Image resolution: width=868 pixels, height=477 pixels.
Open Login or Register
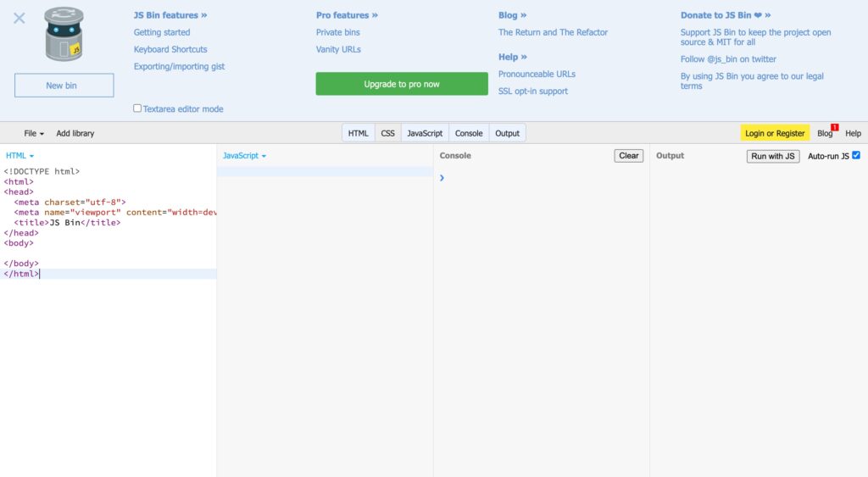click(x=775, y=133)
